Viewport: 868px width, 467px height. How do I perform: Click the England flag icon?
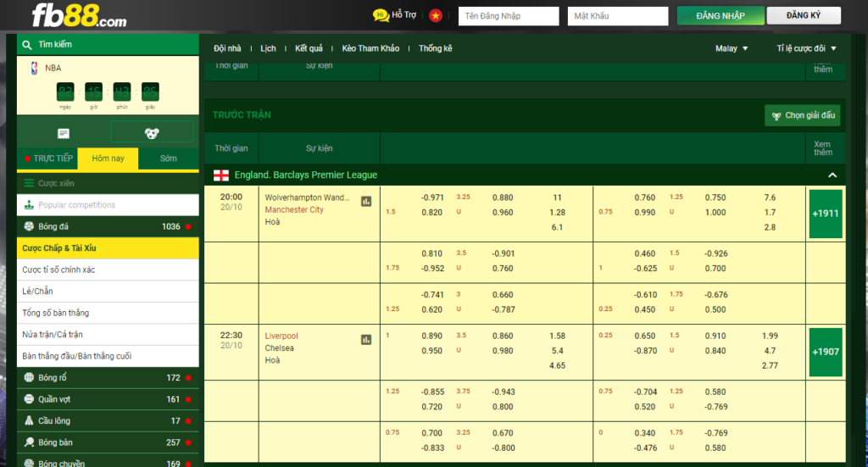(221, 175)
